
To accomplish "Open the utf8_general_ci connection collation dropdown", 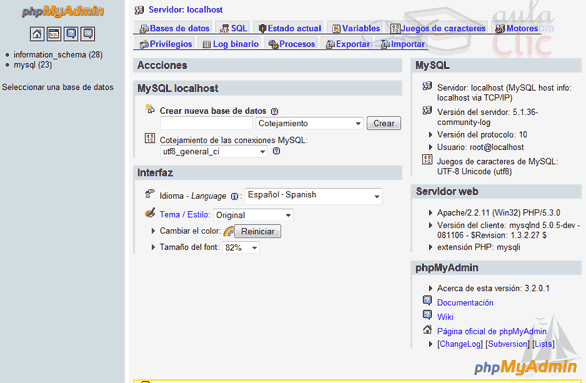I will point(214,152).
